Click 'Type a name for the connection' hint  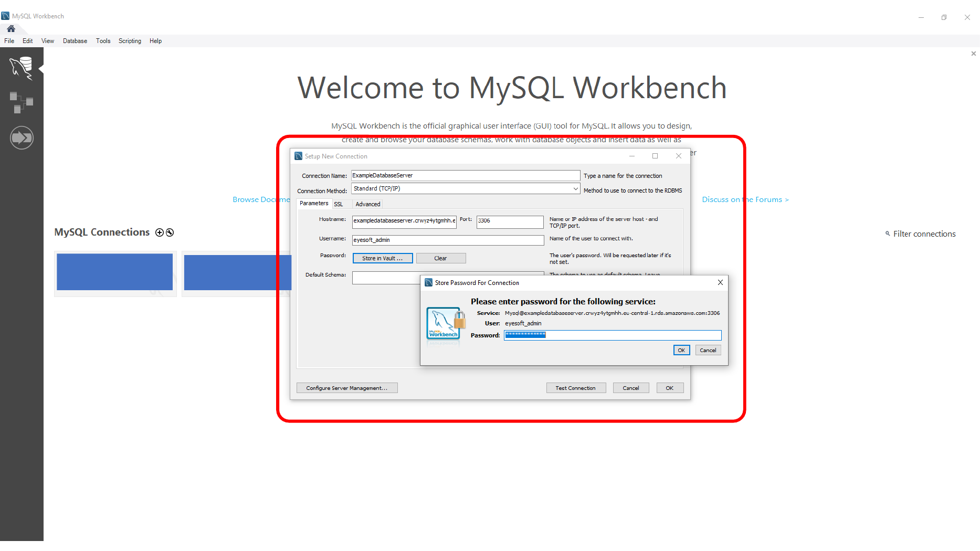coord(623,176)
